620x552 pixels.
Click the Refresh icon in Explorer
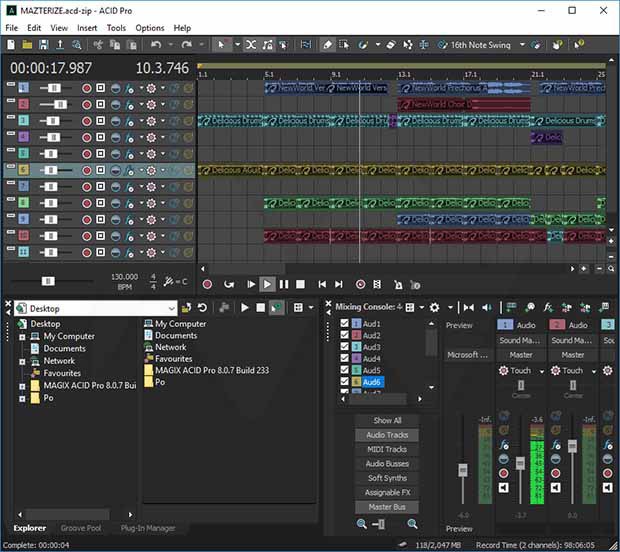tap(202, 308)
